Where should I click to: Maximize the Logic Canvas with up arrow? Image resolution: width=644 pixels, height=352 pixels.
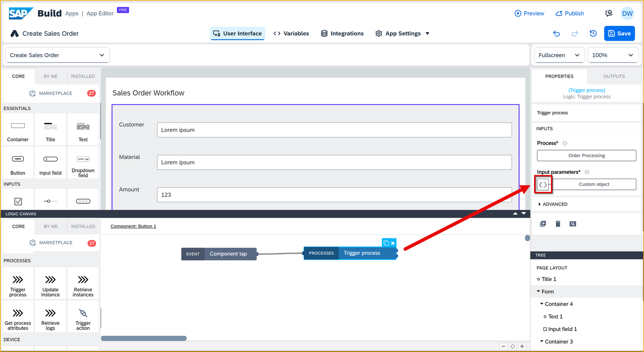pos(515,214)
